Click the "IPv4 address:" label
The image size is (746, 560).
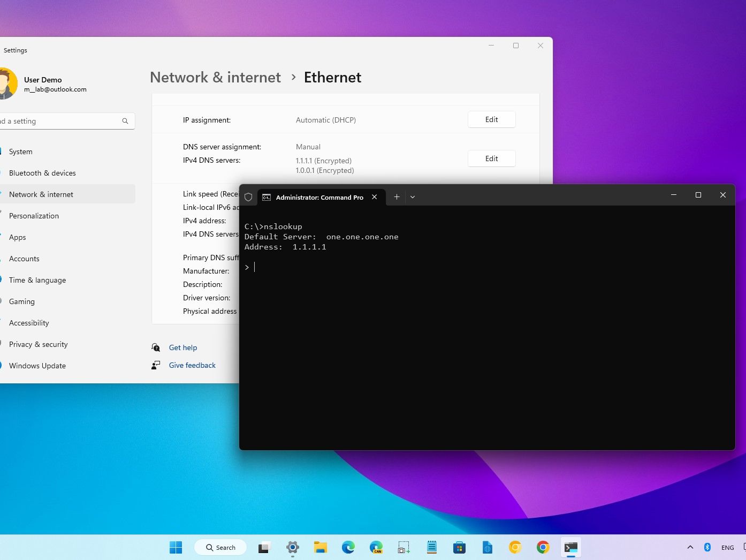click(204, 221)
